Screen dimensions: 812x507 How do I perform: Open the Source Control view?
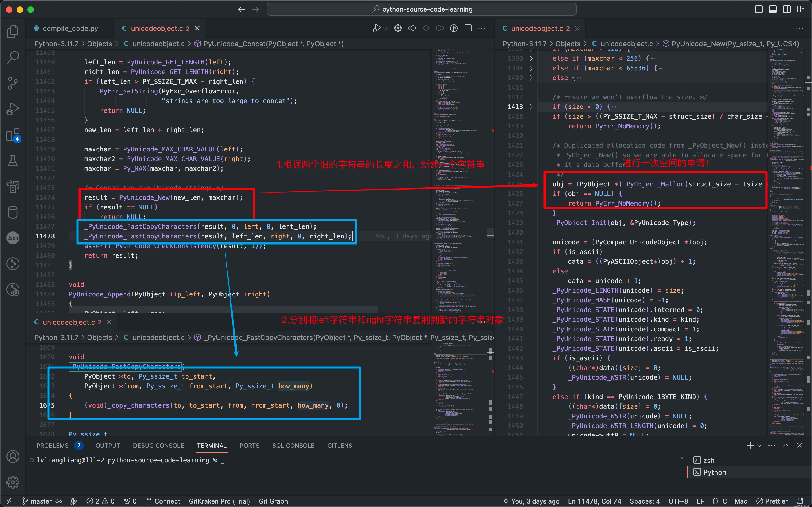click(13, 83)
